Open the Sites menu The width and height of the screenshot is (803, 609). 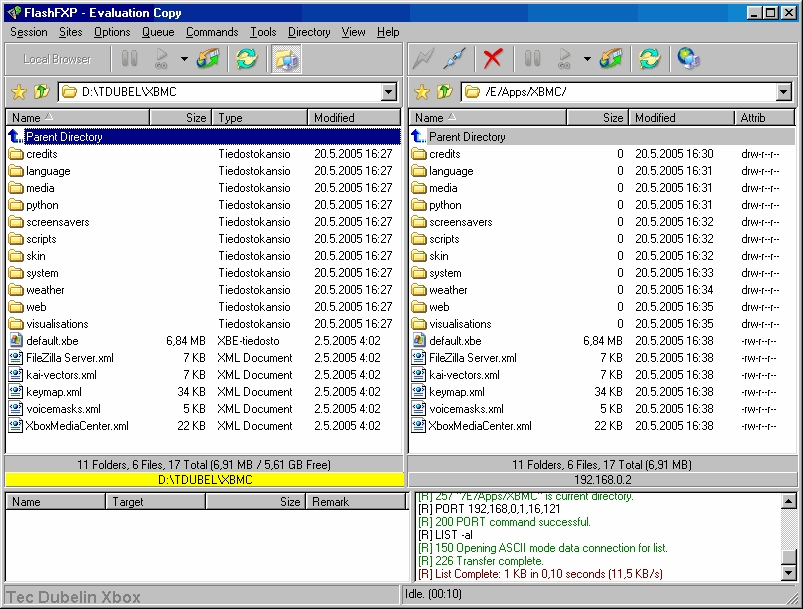(70, 32)
